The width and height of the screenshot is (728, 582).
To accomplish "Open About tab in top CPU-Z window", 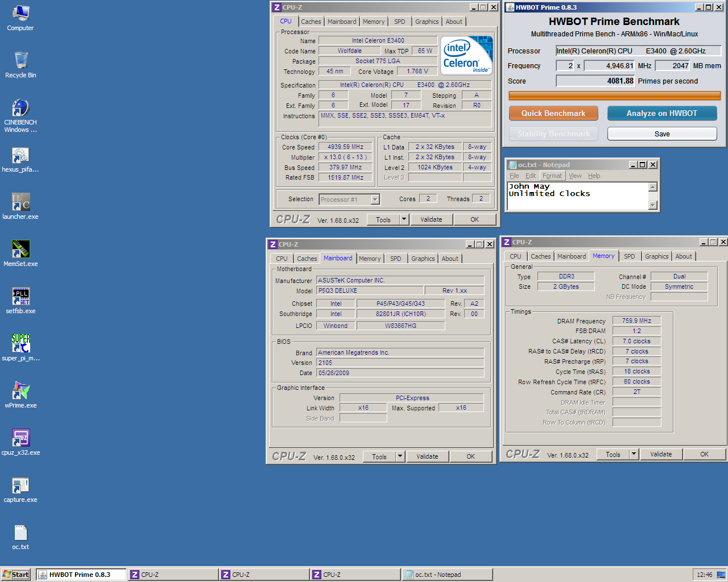I will pyautogui.click(x=454, y=22).
